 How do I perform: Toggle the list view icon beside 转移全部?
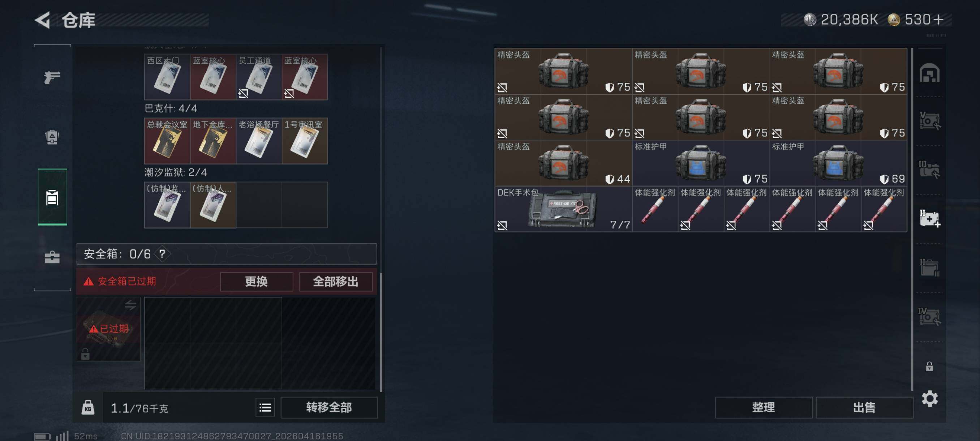[265, 408]
